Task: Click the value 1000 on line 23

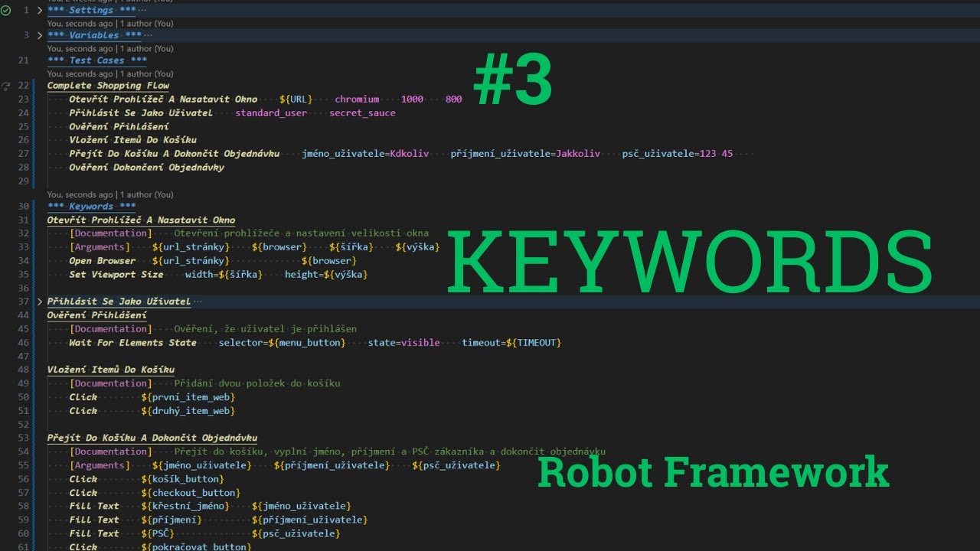Action: [x=412, y=99]
